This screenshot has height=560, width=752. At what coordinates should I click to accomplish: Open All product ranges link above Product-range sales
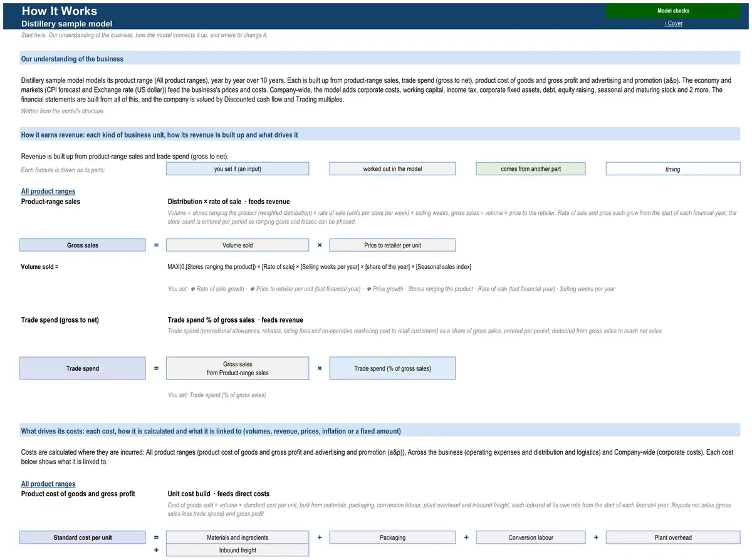48,192
